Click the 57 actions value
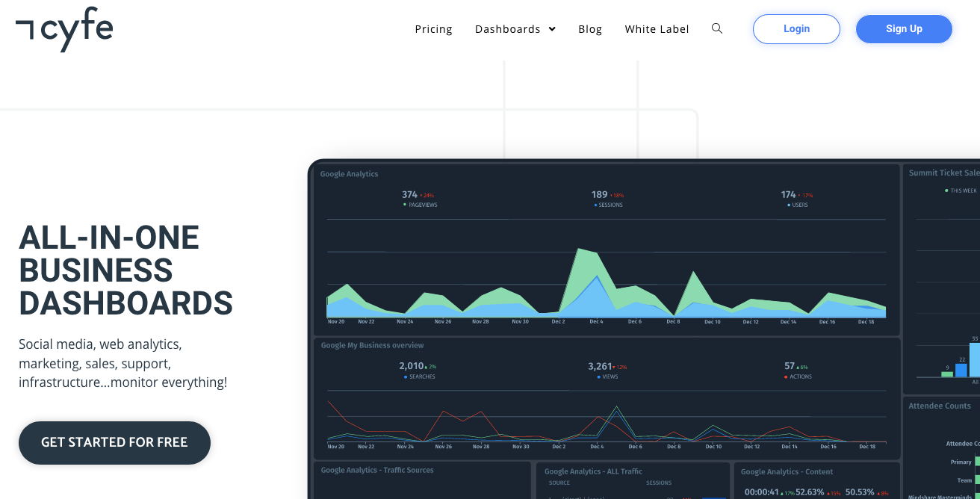The image size is (980, 499). point(790,366)
